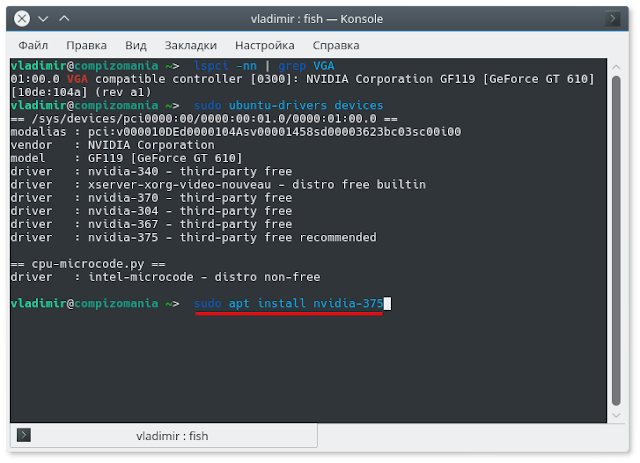Open the Справка menu
The image size is (640, 463).
336,45
